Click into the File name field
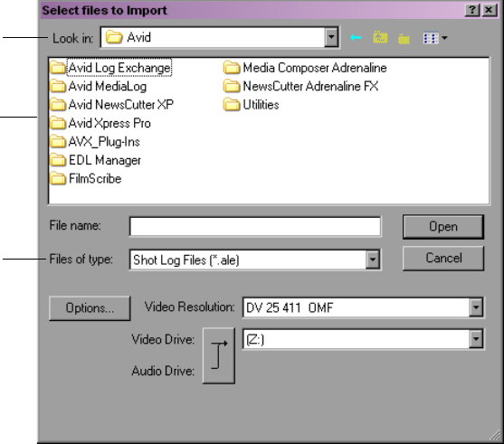This screenshot has width=504, height=444. pos(255,226)
